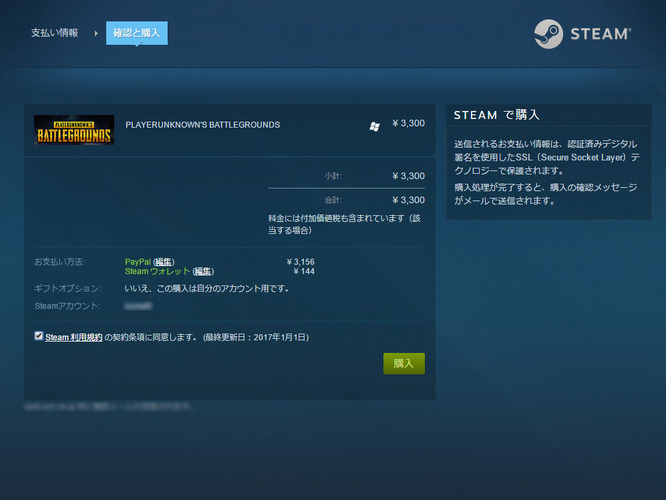Edit the Steam ウォレット payment method
This screenshot has height=500, width=666.
203,271
